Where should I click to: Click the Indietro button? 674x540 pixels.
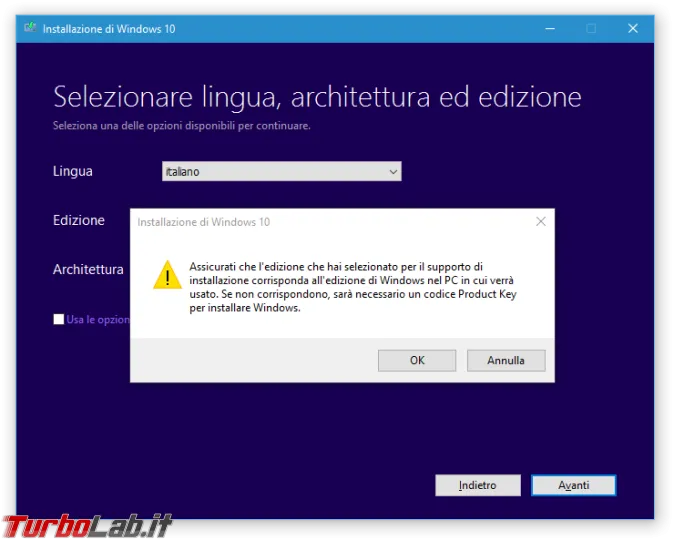tap(478, 485)
